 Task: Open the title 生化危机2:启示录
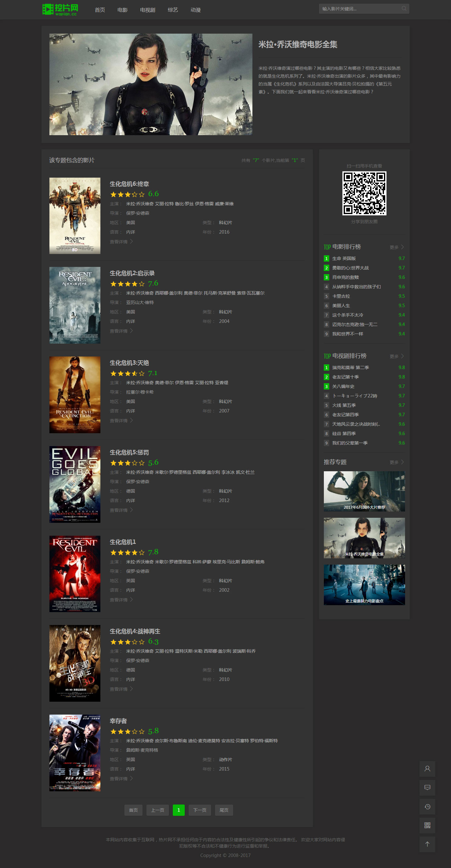click(132, 273)
